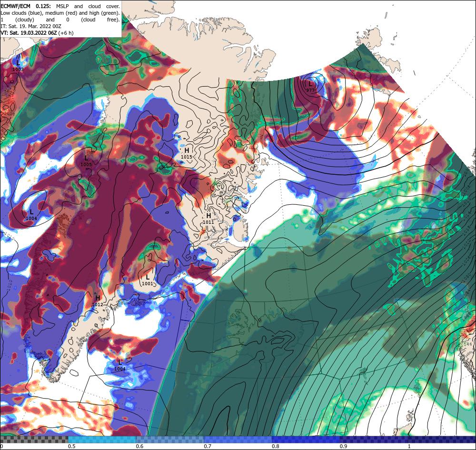Click the H 1011 high pressure label
This screenshot has height=450, width=476.
pyautogui.click(x=208, y=219)
